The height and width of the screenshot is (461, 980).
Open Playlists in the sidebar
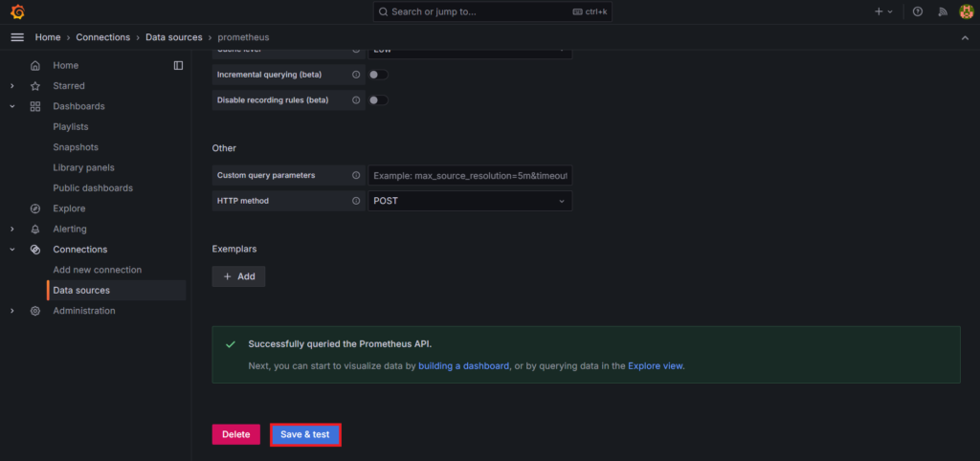click(71, 127)
